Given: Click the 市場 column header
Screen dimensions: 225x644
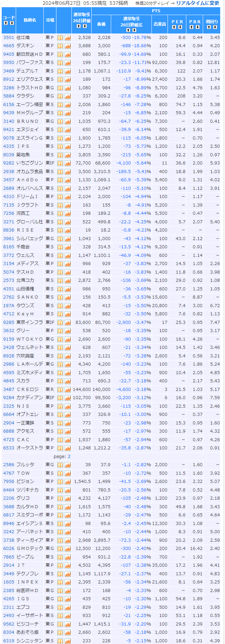Looking at the screenshot, I should pyautogui.click(x=50, y=20).
